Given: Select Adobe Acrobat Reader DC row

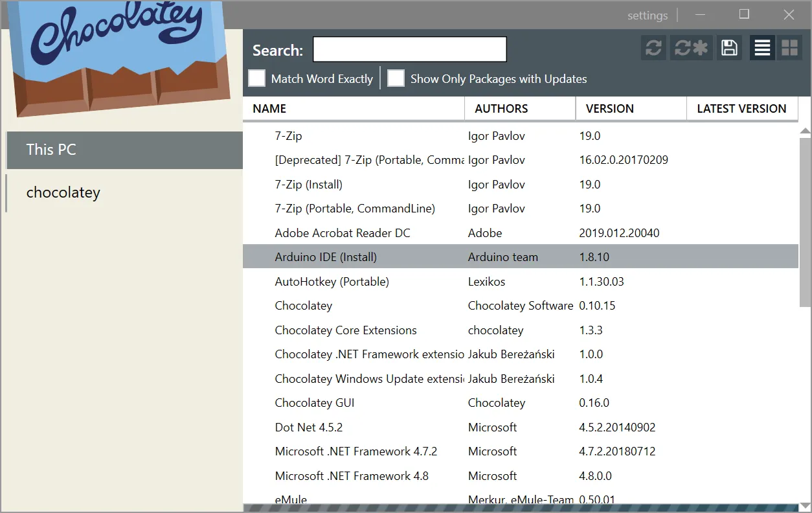Looking at the screenshot, I should tap(521, 233).
